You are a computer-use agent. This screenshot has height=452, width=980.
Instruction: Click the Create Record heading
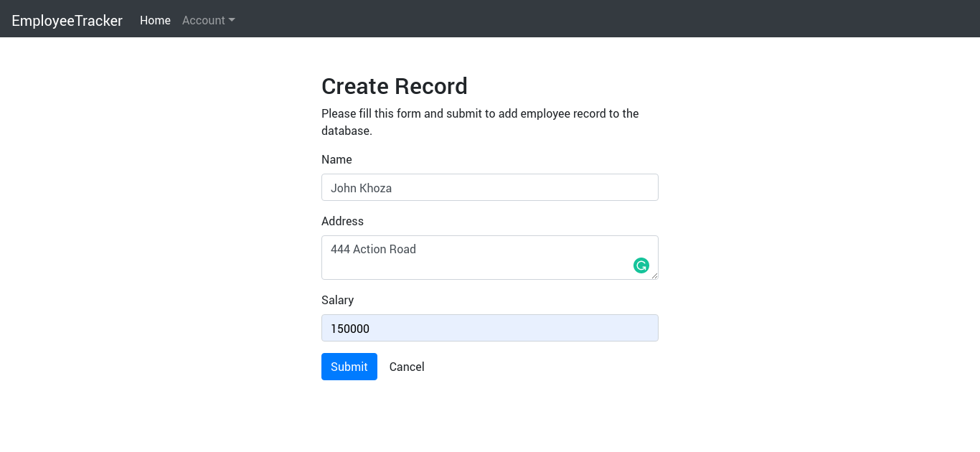[x=394, y=86]
